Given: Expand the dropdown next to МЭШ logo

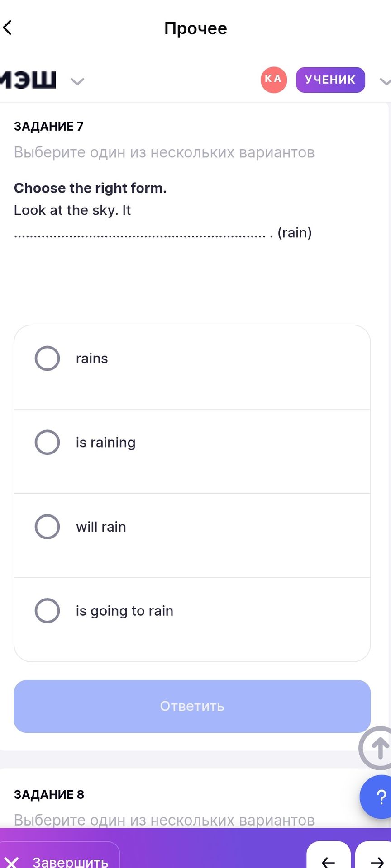Looking at the screenshot, I should point(77,81).
